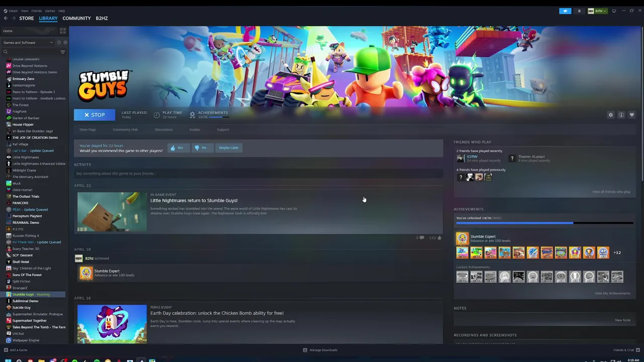Select Muck in the library list
644x362 pixels.
pos(17,183)
